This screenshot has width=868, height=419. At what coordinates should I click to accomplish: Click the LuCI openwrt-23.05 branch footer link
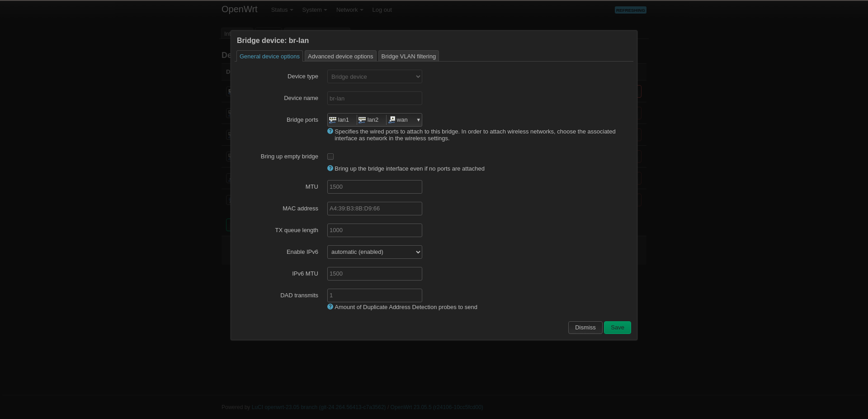coord(319,407)
